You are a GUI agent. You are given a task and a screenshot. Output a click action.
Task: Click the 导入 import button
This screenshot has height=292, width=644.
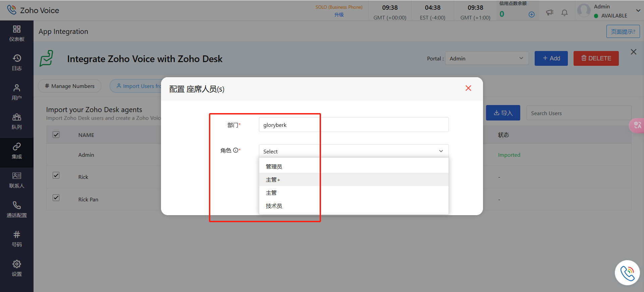click(x=503, y=113)
